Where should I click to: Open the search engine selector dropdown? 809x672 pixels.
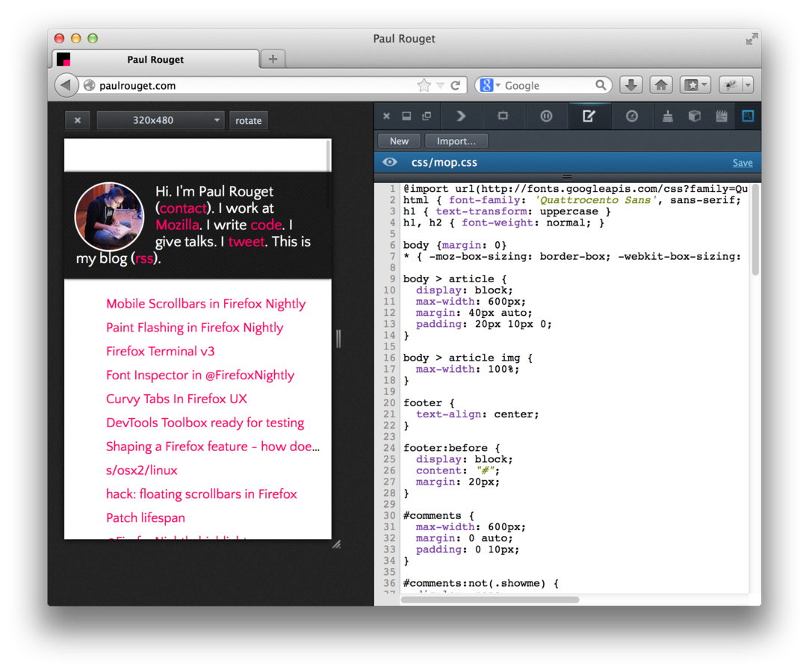point(490,86)
